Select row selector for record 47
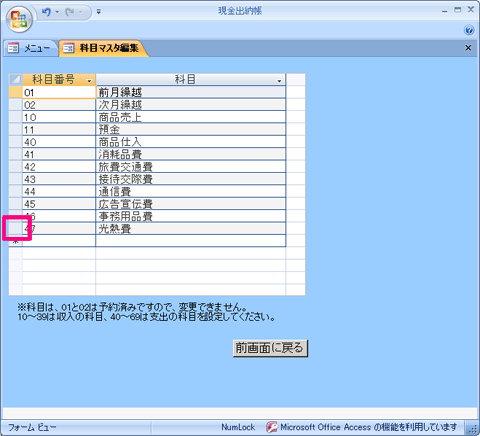Viewport: 480px width, 436px height. pyautogui.click(x=15, y=229)
